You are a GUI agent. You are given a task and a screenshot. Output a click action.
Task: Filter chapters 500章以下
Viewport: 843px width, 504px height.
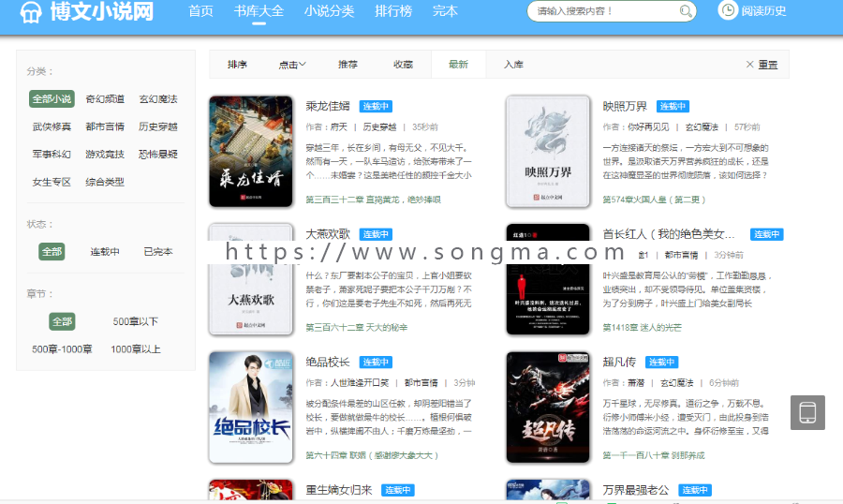coord(136,321)
